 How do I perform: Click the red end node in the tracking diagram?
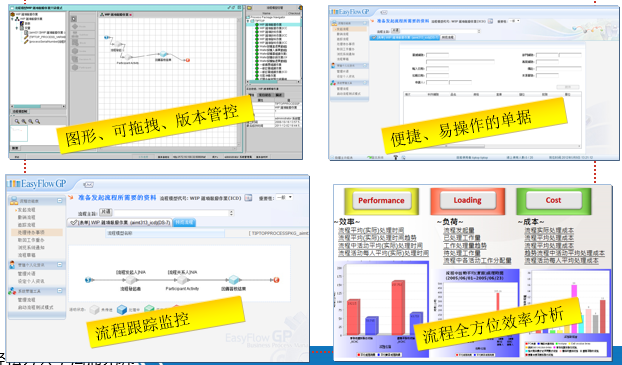coord(276,280)
